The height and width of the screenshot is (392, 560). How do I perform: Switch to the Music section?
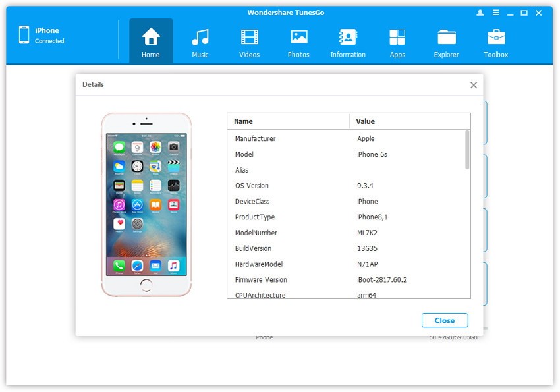[x=200, y=42]
